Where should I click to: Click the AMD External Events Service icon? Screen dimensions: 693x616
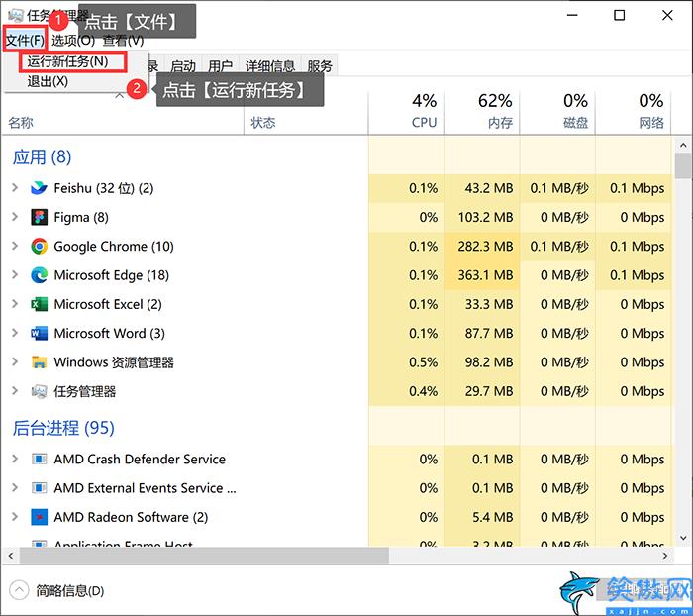[x=39, y=488]
